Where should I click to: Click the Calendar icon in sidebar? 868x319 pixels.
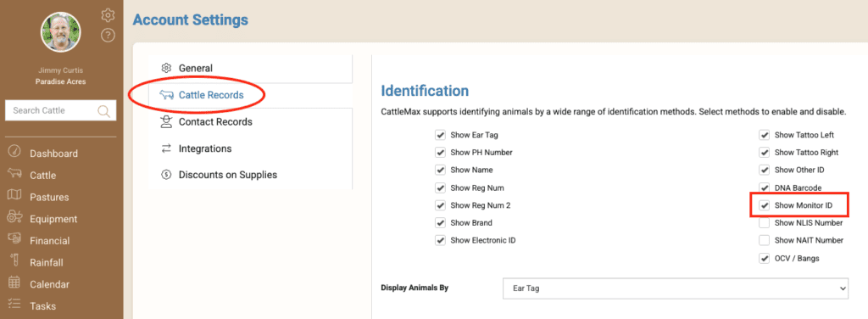(x=14, y=283)
